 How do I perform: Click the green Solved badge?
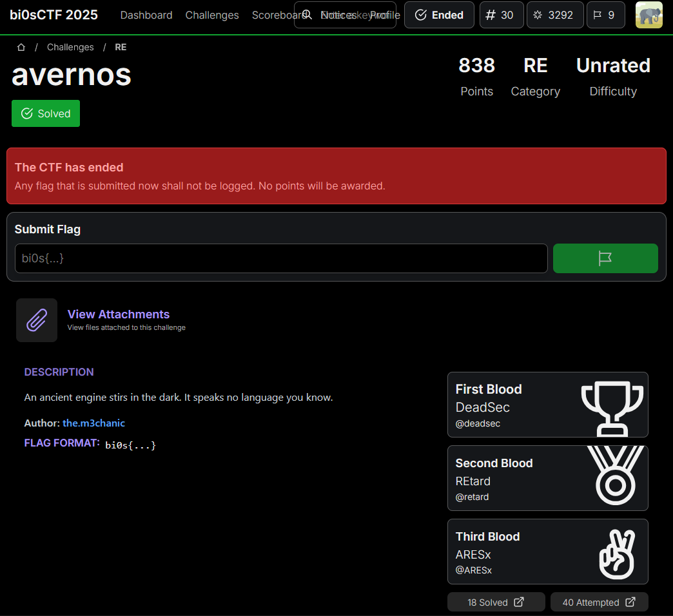pos(46,113)
